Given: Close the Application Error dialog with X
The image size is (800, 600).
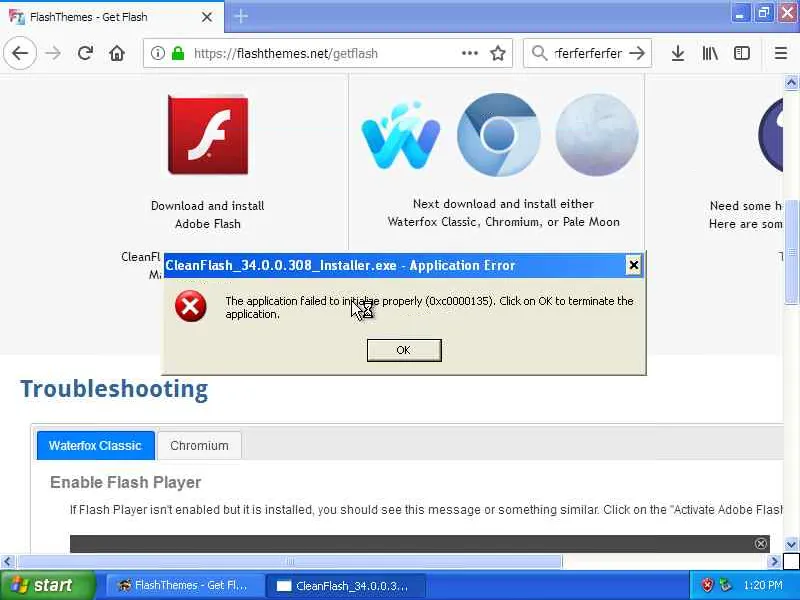Looking at the screenshot, I should 633,265.
